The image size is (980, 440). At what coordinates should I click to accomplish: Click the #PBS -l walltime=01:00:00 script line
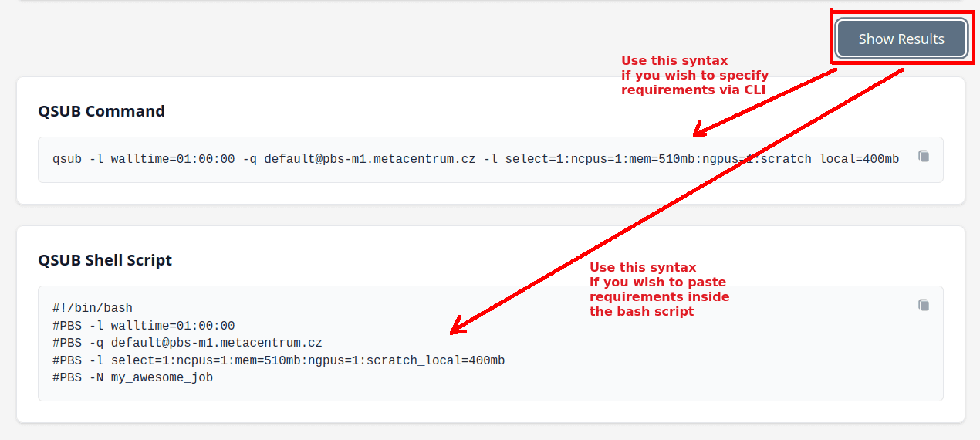click(x=144, y=326)
